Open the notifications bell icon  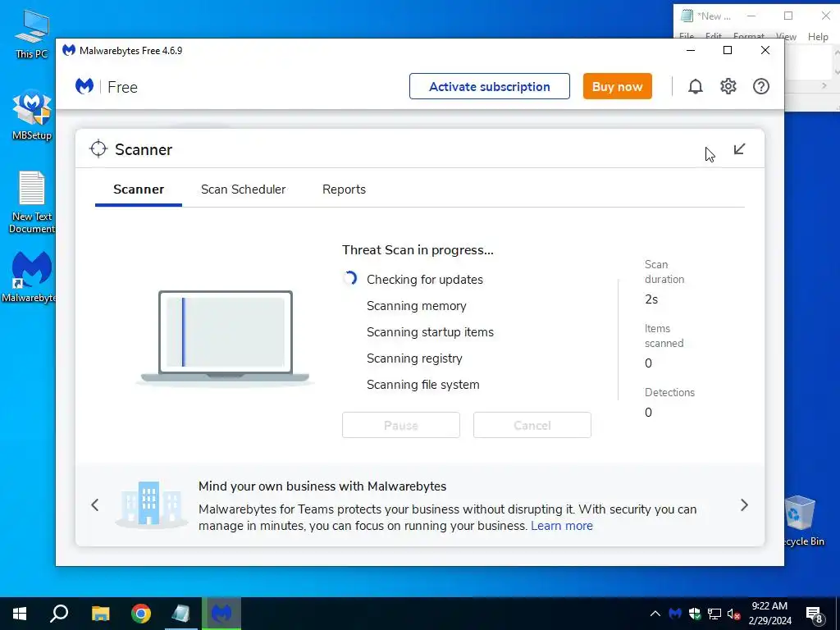tap(696, 86)
